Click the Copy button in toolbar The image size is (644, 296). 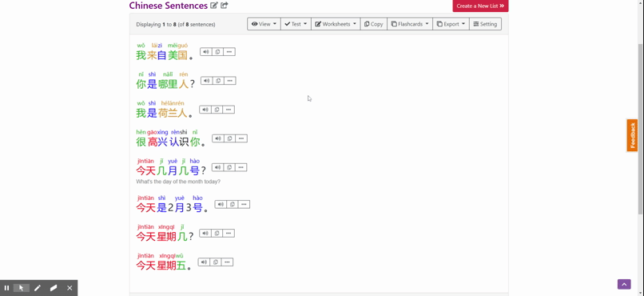tap(373, 24)
